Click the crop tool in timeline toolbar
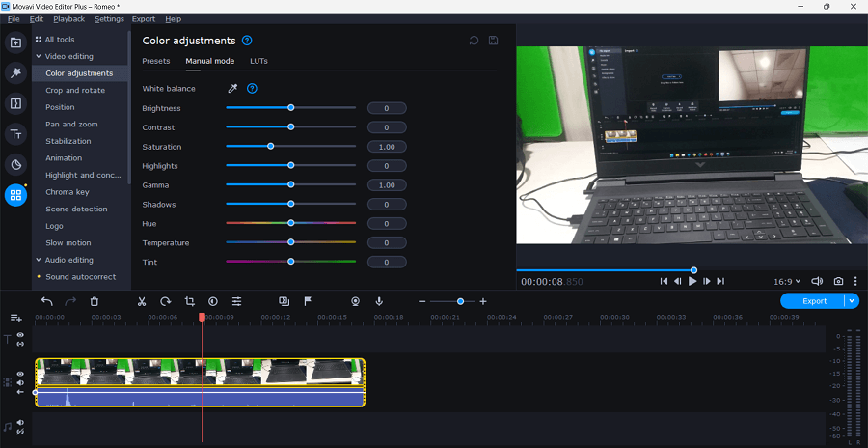 (x=189, y=301)
